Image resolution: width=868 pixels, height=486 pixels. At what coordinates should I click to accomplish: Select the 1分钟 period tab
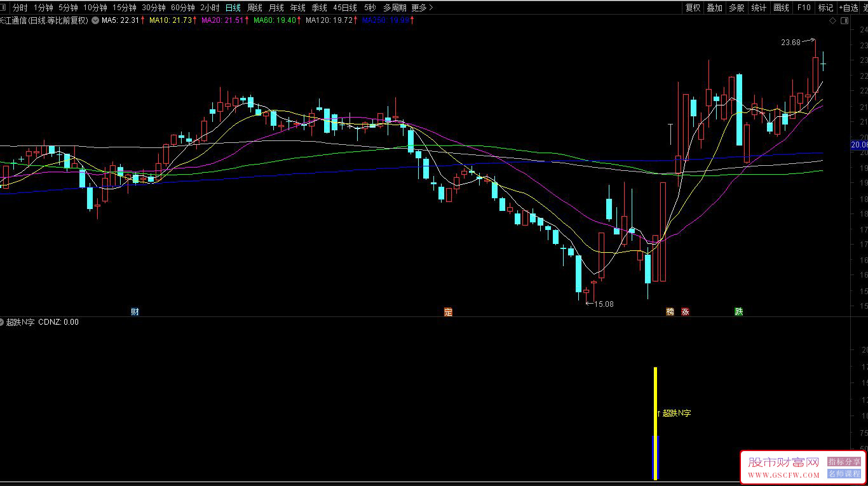pos(43,8)
